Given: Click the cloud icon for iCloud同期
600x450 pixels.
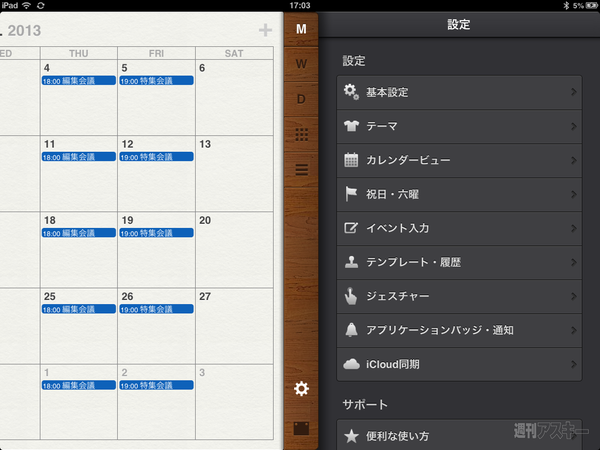Looking at the screenshot, I should click(351, 364).
